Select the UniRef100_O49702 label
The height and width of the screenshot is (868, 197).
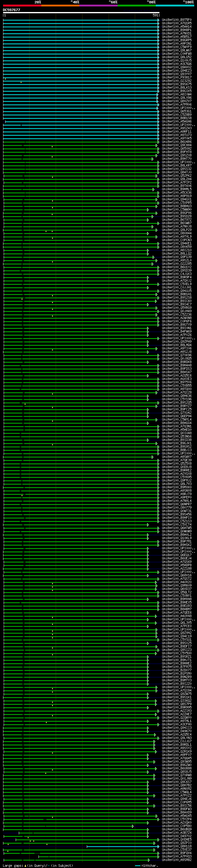pyautogui.click(x=177, y=836)
